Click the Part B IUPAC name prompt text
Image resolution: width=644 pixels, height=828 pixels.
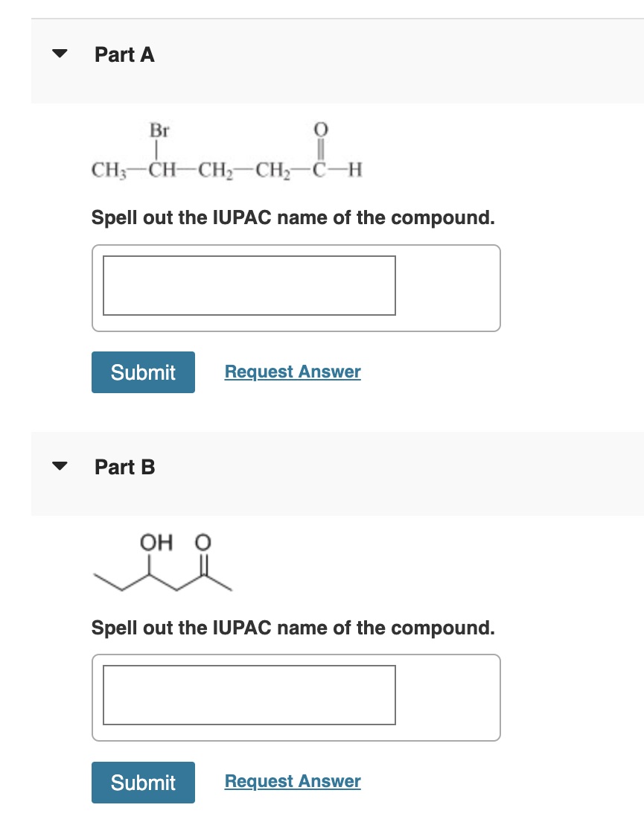(x=294, y=628)
